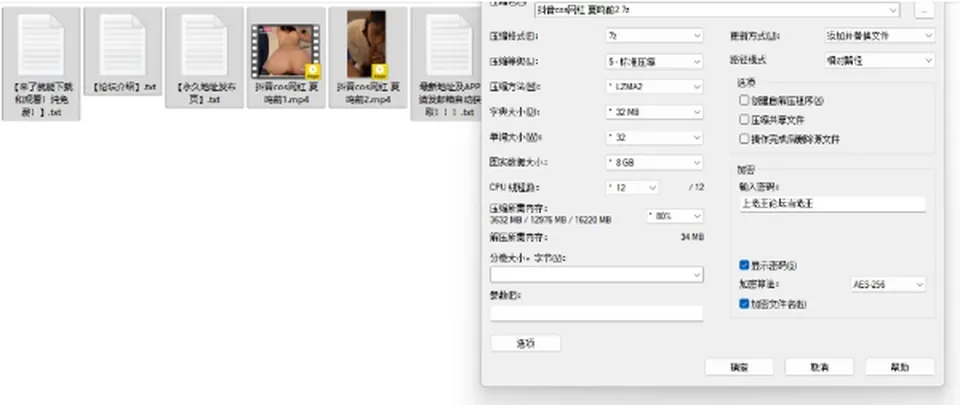The width and height of the screenshot is (960, 405).
Task: Open the 更新方式 dropdown showing 添加并替换文件
Action: point(879,35)
